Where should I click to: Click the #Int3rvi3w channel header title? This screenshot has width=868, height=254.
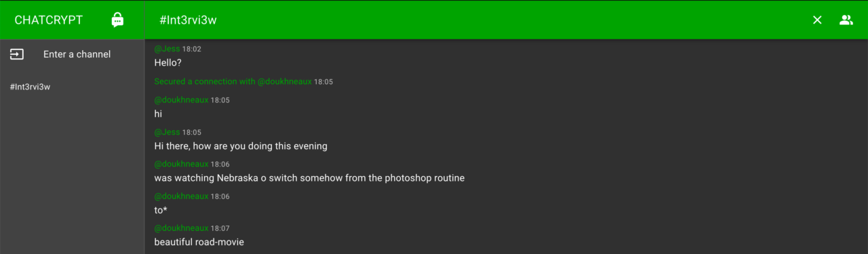point(188,20)
